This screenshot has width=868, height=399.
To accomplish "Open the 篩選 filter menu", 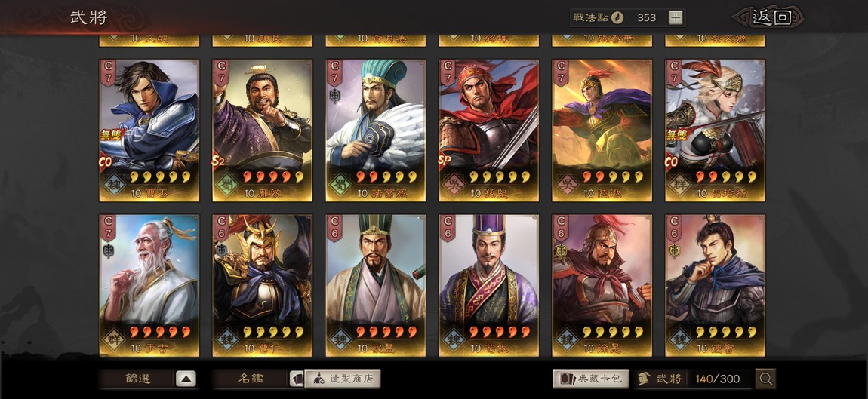I will (137, 379).
